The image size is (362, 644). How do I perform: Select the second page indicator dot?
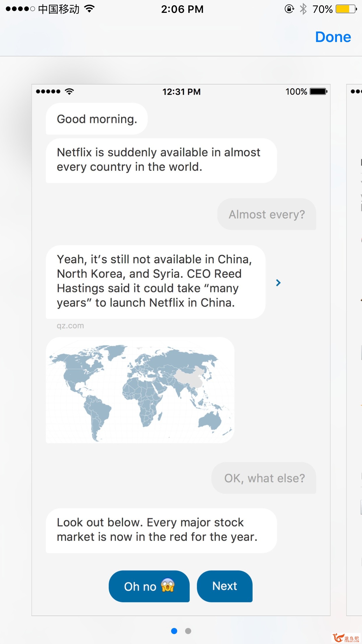[x=188, y=631]
